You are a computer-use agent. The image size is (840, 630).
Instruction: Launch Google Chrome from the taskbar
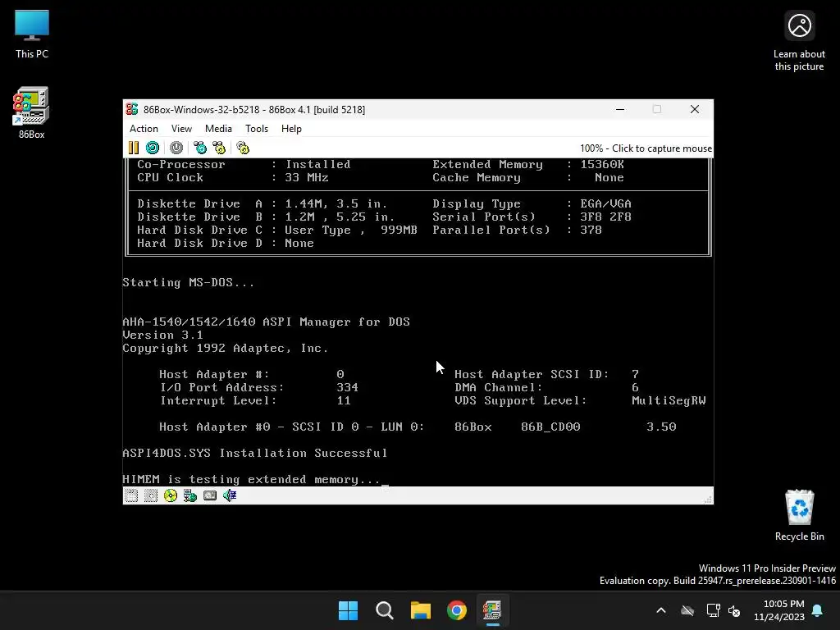click(457, 610)
